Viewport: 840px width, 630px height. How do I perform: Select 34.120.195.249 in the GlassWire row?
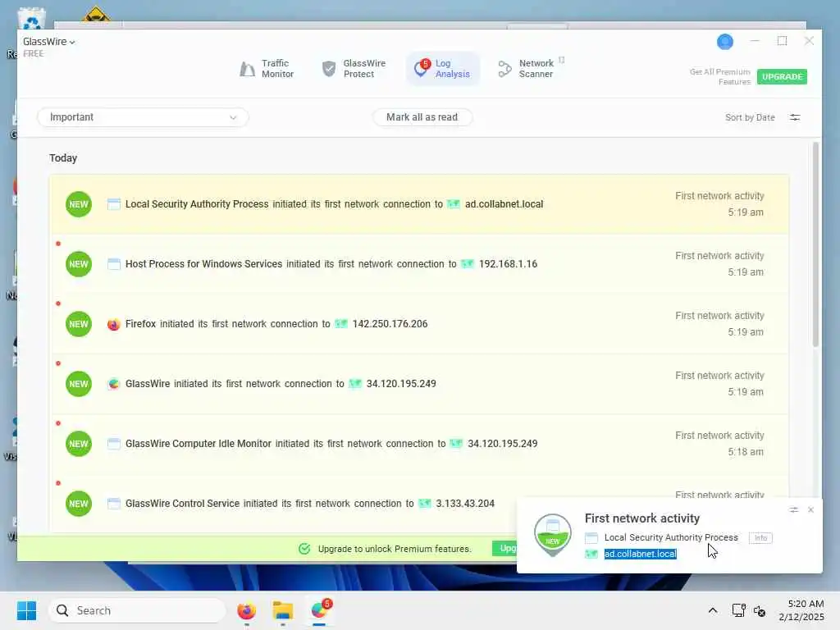(x=401, y=384)
